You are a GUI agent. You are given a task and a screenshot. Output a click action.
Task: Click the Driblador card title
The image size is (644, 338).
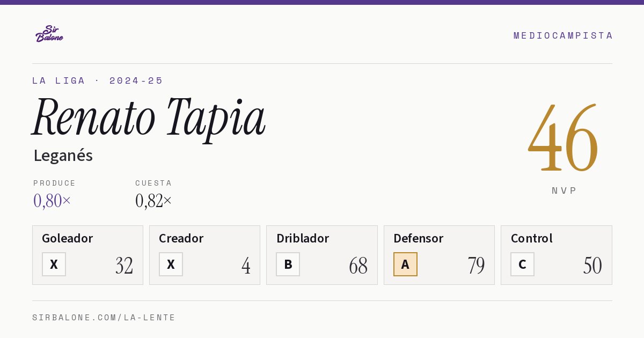[303, 238]
